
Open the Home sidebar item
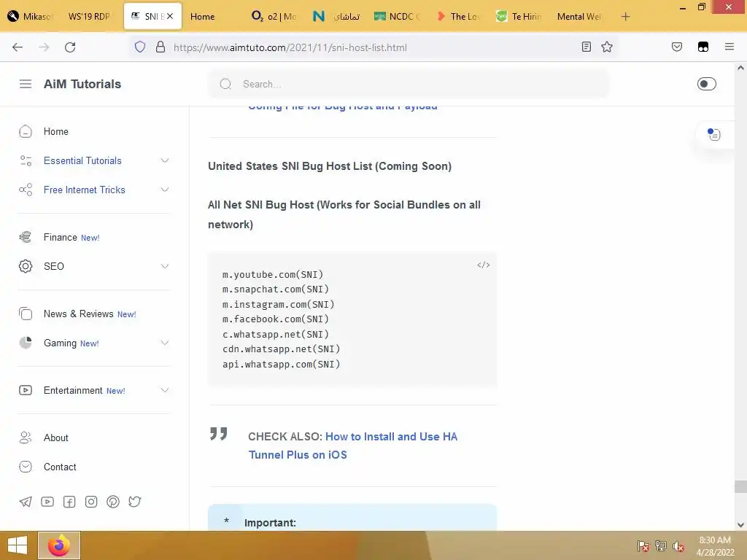coord(55,131)
